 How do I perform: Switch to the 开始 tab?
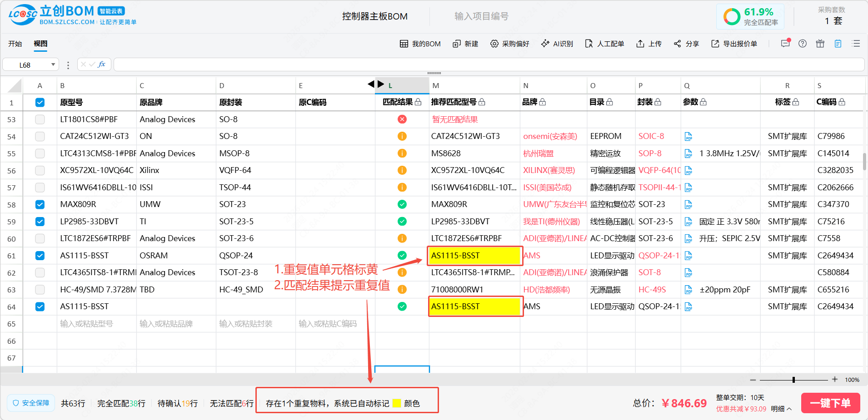pos(15,44)
